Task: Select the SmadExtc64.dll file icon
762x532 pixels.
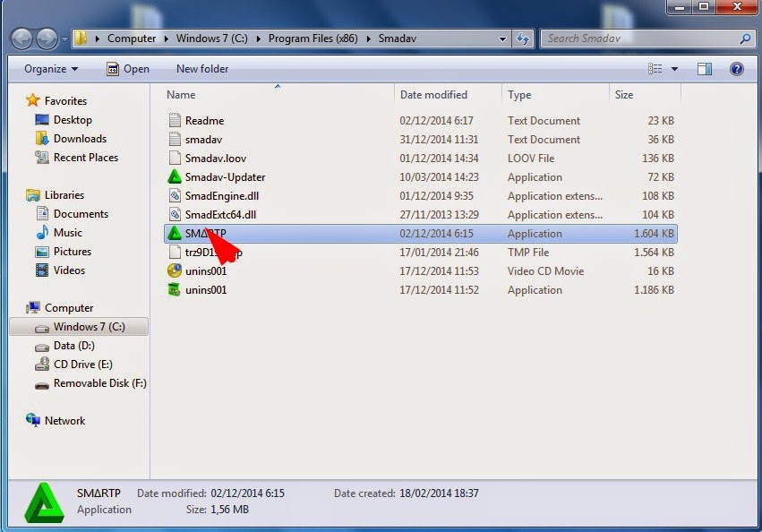Action: coord(175,214)
